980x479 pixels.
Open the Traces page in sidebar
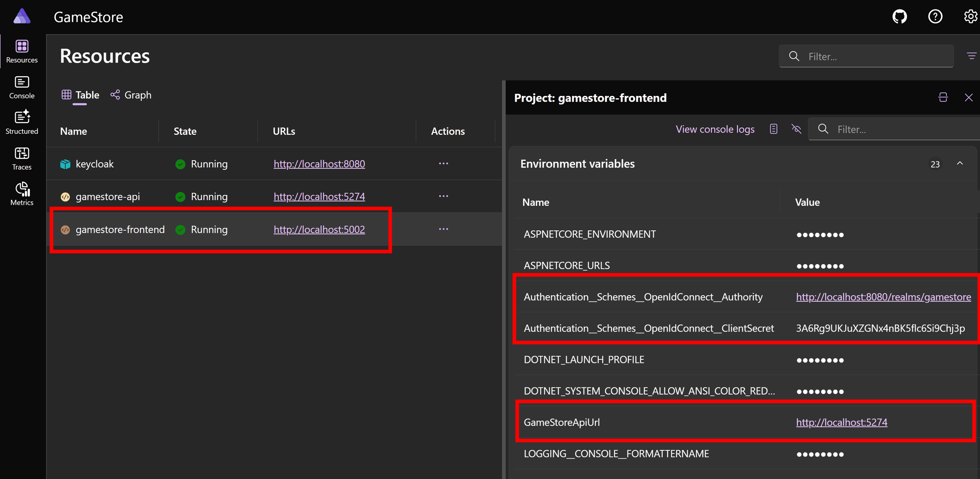22,158
